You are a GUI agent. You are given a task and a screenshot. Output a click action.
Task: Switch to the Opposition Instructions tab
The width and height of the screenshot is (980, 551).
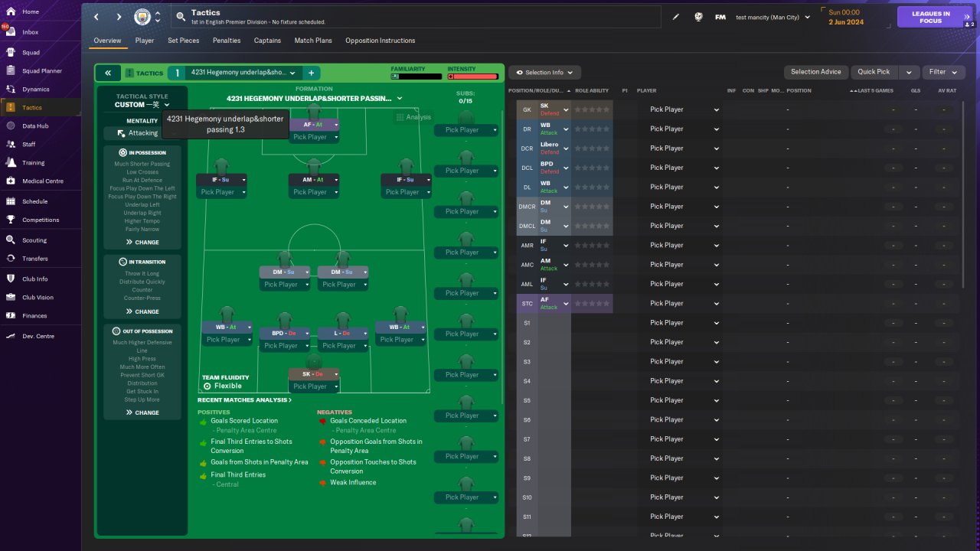click(381, 41)
